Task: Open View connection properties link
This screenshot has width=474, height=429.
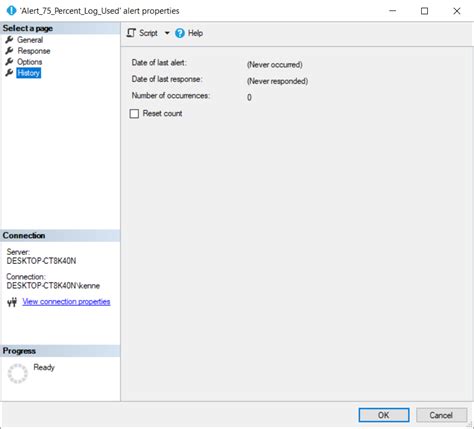Action: click(x=66, y=302)
